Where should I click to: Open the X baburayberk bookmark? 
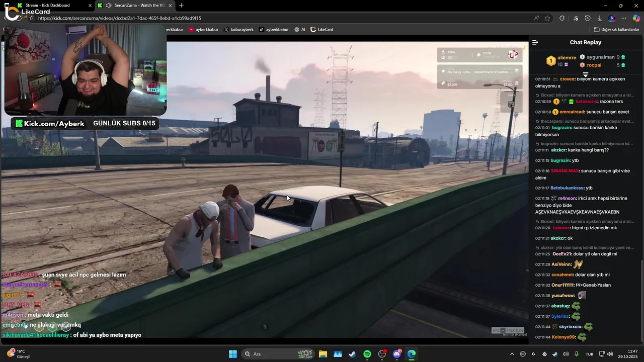click(238, 30)
